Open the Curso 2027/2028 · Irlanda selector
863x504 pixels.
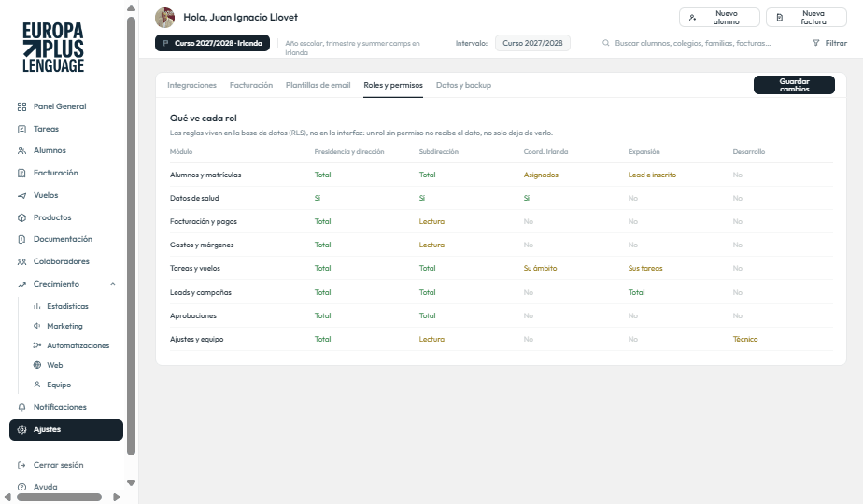pyautogui.click(x=212, y=43)
